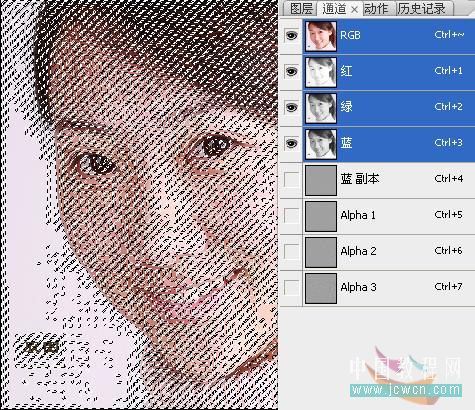This screenshot has height=410, width=475.
Task: Toggle visibility of the 蓝 channel
Action: pos(291,143)
